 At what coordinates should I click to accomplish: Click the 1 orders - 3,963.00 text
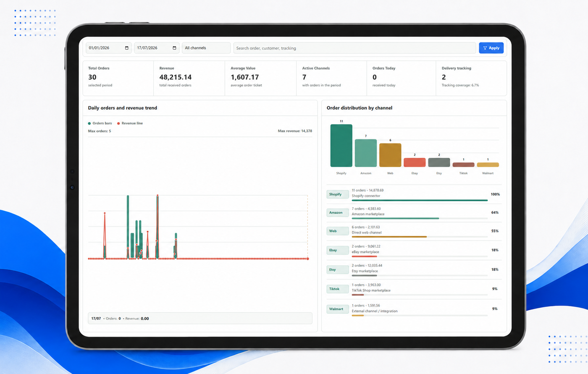366,285
